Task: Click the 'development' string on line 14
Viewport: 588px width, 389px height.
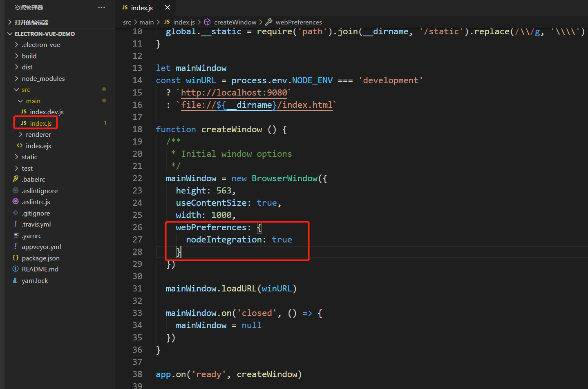Action: pos(391,80)
